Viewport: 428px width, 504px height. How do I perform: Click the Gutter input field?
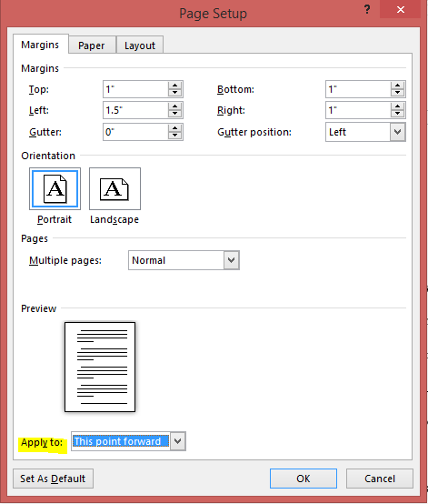(x=135, y=132)
